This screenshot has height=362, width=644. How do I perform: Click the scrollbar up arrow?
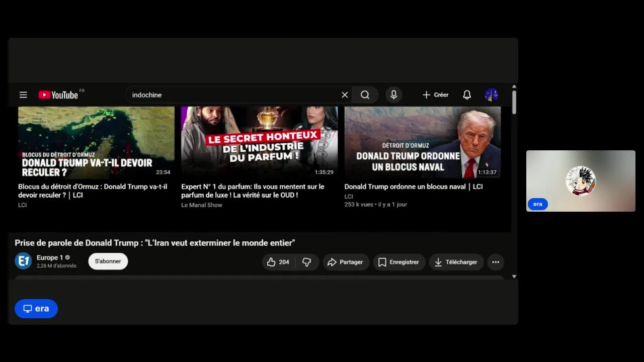[x=514, y=87]
